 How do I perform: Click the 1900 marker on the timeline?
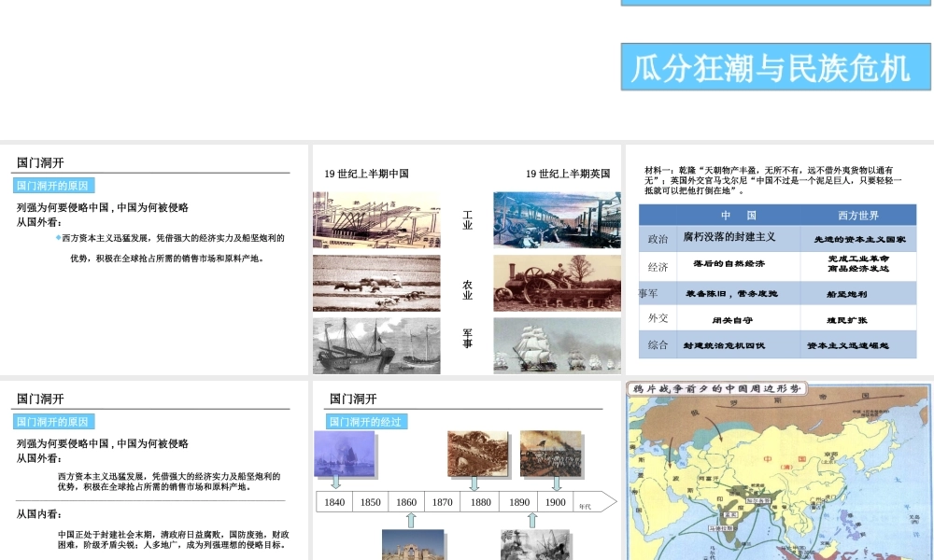[555, 502]
